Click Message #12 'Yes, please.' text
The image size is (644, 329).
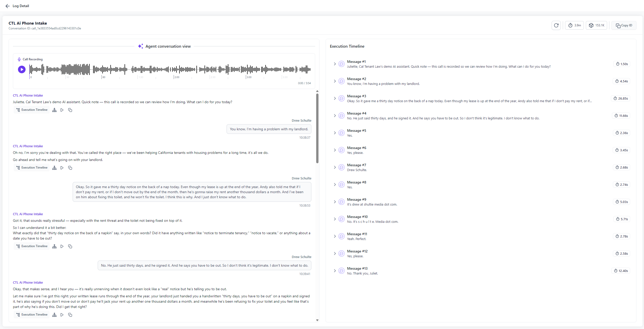point(355,256)
